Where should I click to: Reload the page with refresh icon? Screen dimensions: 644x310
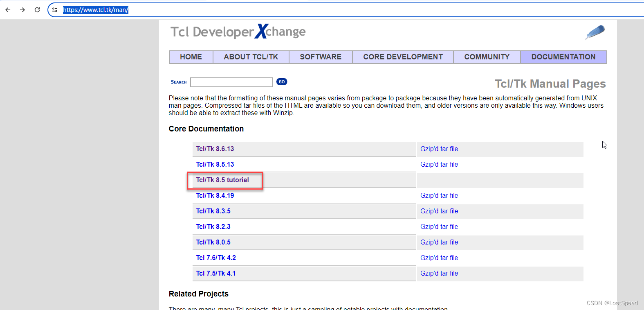(37, 10)
